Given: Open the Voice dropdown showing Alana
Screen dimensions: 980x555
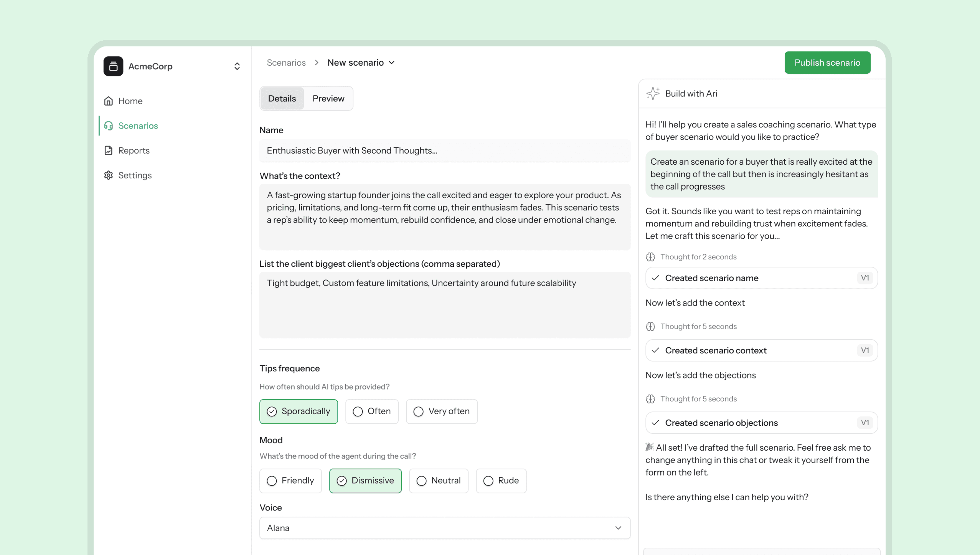Looking at the screenshot, I should pos(444,528).
